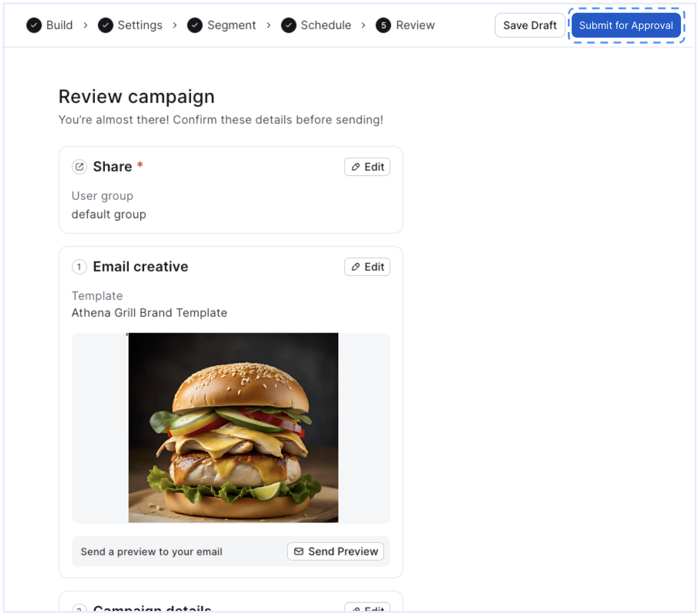698x616 pixels.
Task: Go to the Build step
Action: [59, 25]
